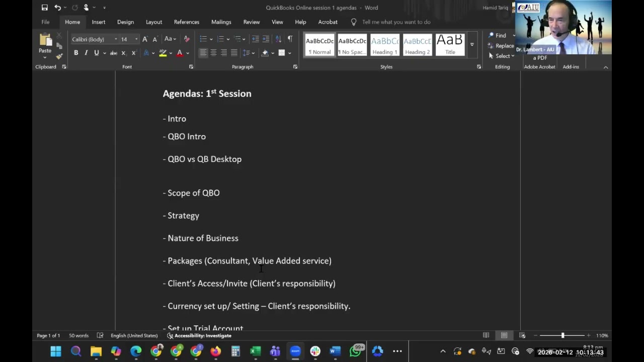644x362 pixels.
Task: Click the Grow Font size icon
Action: (145, 39)
